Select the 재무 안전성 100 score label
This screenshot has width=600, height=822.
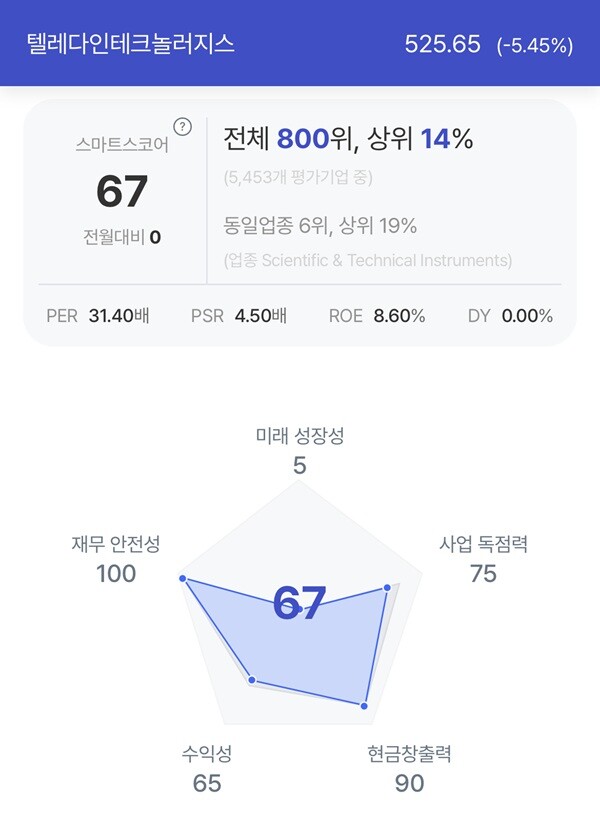[x=116, y=559]
